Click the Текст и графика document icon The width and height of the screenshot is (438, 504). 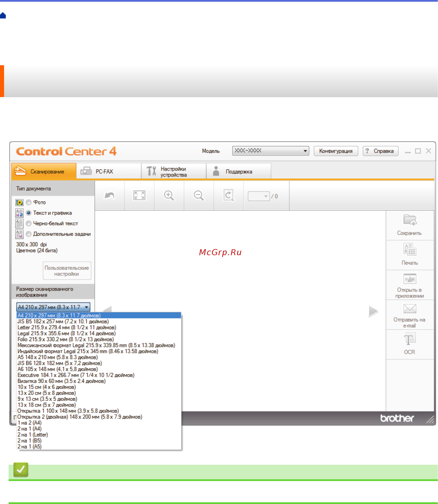coord(19,213)
